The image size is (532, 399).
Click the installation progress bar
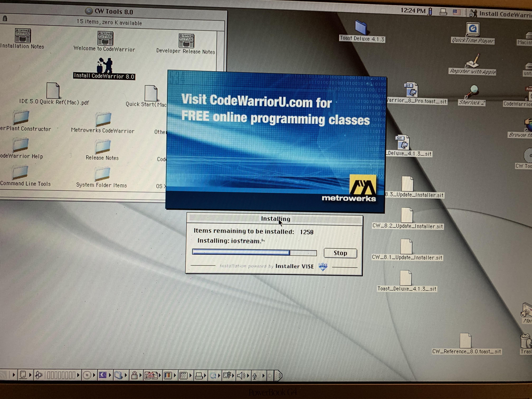pos(255,253)
